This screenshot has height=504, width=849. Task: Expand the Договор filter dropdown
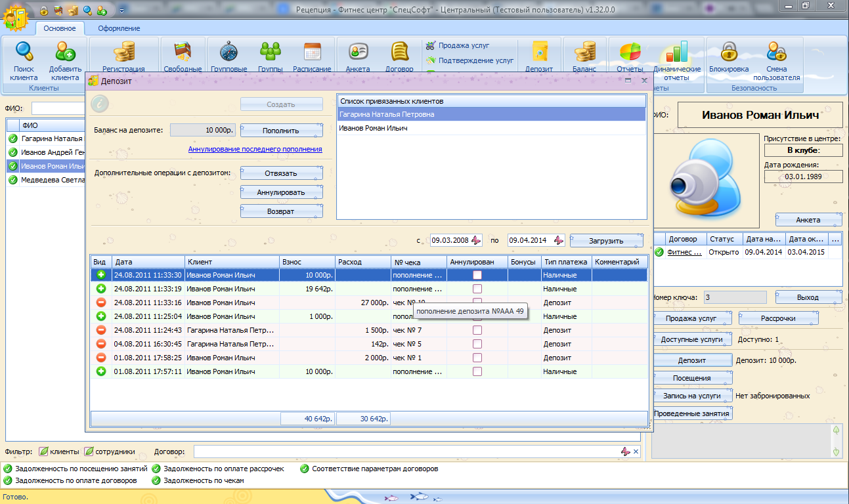pos(626,451)
